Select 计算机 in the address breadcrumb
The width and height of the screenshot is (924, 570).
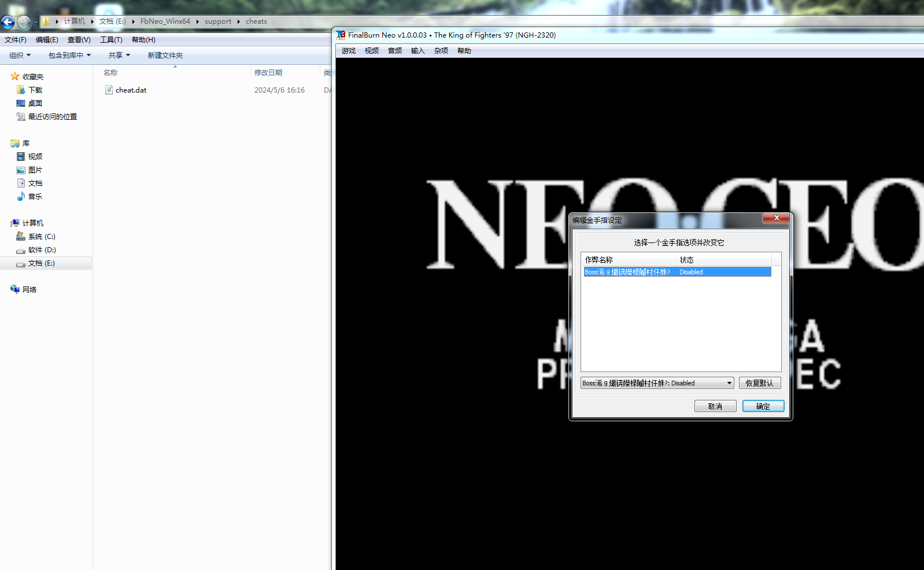pos(75,21)
